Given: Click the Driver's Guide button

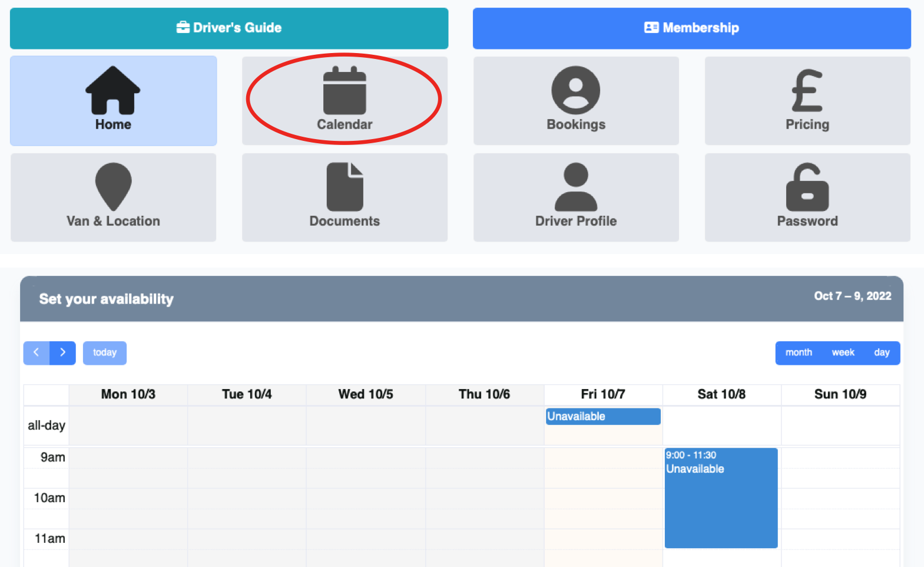Looking at the screenshot, I should tap(229, 28).
